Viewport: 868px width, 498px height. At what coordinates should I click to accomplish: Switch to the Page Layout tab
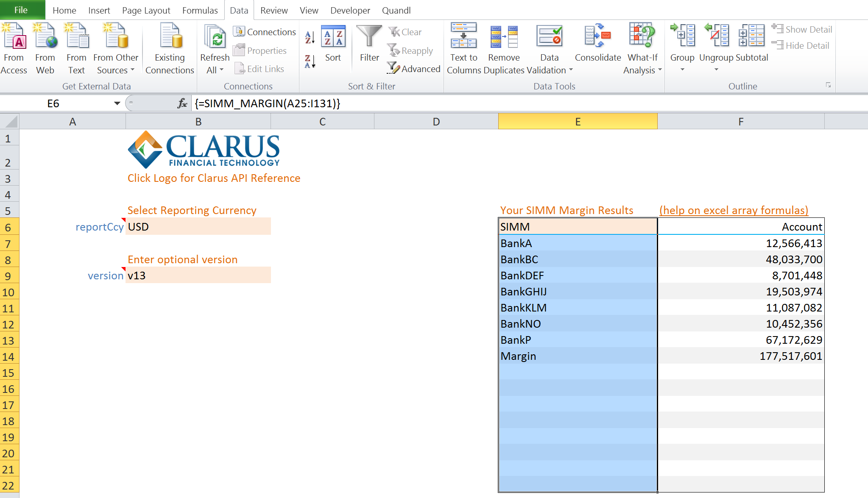(x=146, y=10)
